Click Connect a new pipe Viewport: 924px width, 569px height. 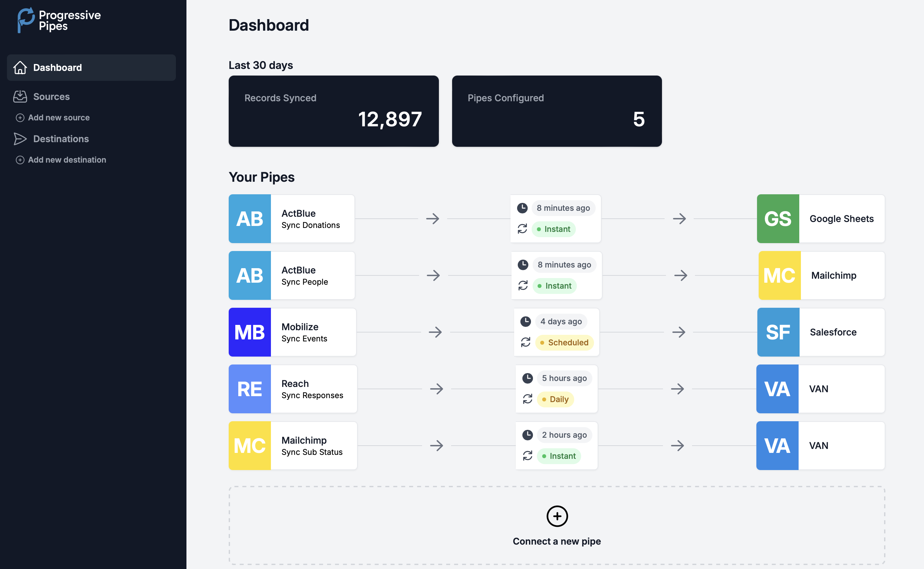click(557, 526)
